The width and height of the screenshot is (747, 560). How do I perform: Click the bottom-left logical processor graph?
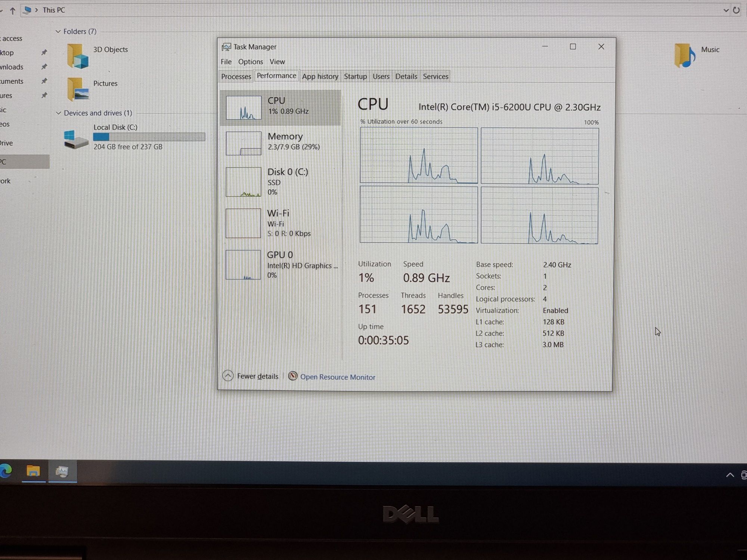419,215
